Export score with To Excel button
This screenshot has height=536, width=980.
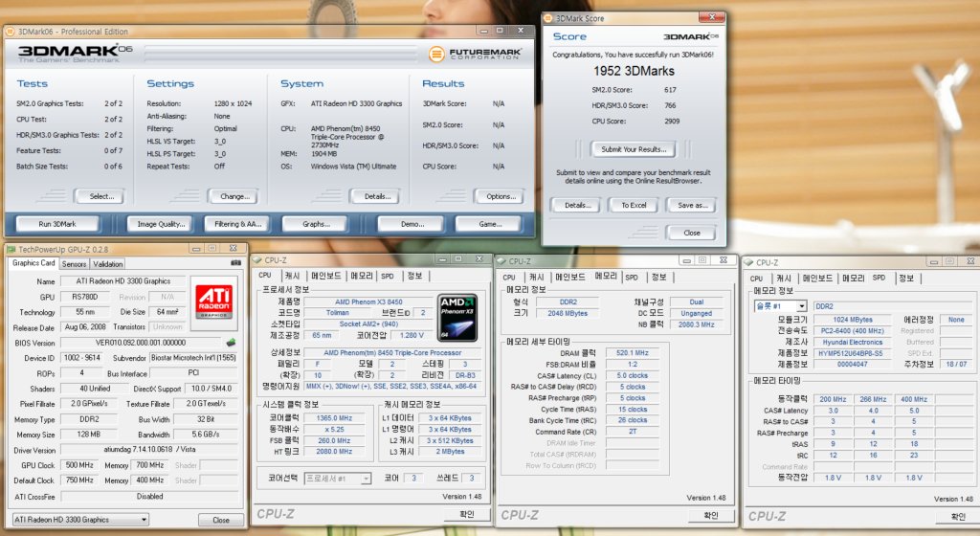pyautogui.click(x=634, y=205)
